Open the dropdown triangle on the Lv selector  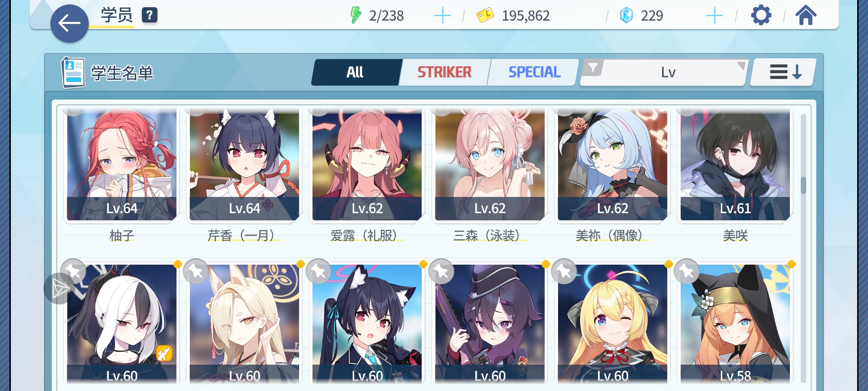click(x=741, y=66)
